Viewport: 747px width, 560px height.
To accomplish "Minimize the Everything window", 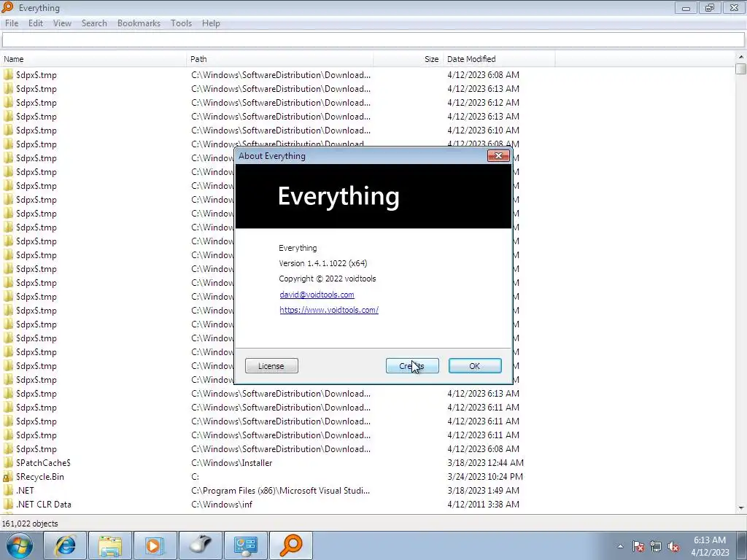I will click(x=686, y=7).
